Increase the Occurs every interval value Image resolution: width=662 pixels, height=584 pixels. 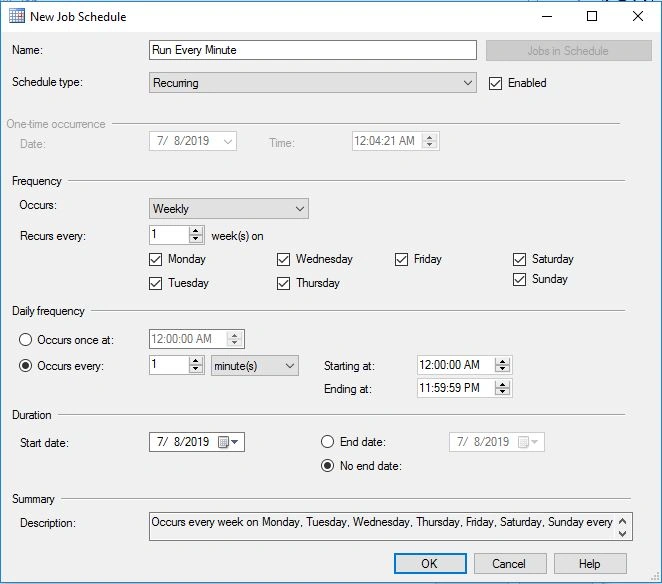[195, 361]
